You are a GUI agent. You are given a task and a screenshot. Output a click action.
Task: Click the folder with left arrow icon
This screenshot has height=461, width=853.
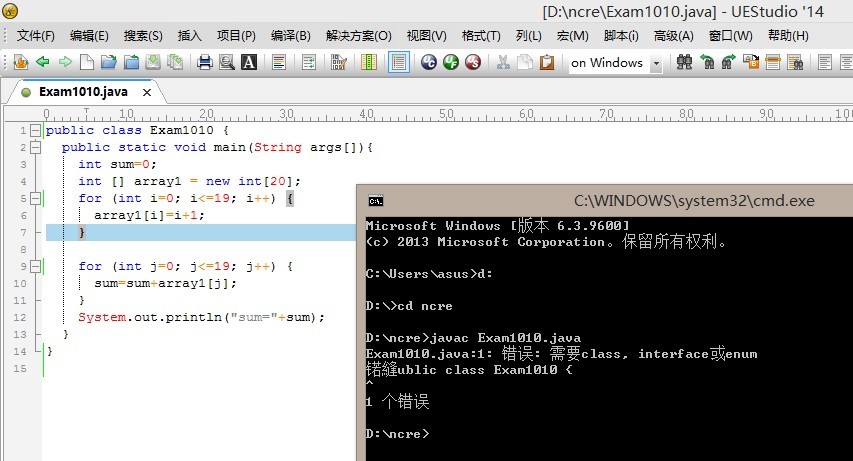click(x=131, y=62)
